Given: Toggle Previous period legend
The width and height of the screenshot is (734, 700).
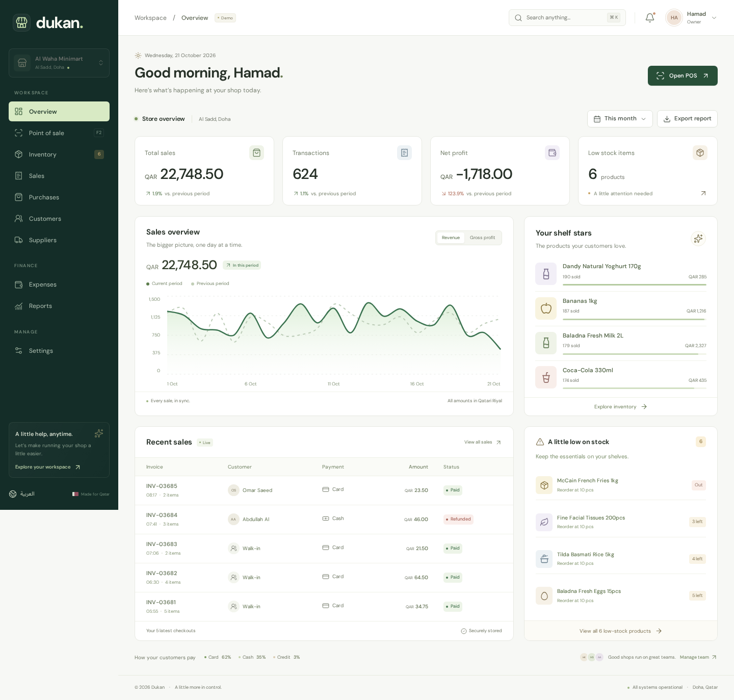Looking at the screenshot, I should point(210,283).
